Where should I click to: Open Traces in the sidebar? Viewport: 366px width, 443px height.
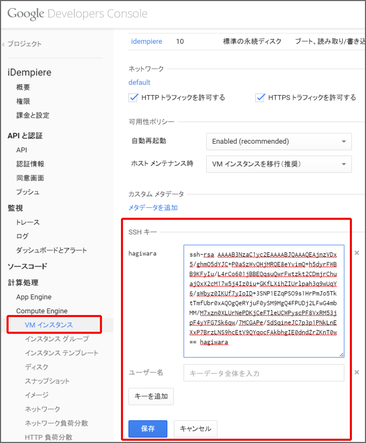pos(28,222)
